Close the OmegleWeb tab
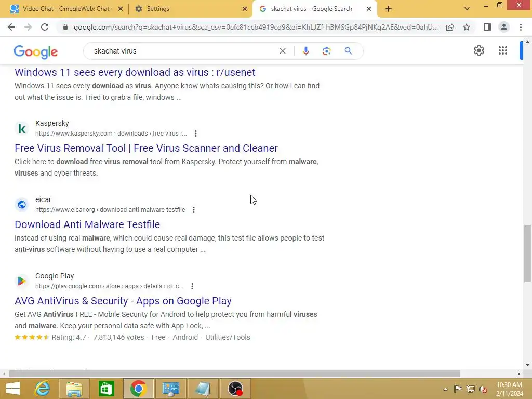Viewport: 532px width, 399px height. (x=121, y=9)
